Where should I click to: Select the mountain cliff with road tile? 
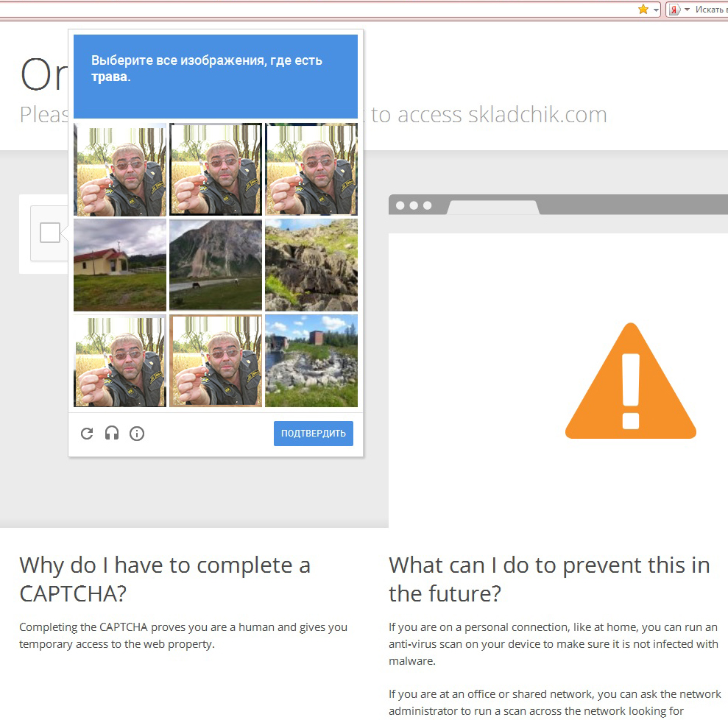(x=216, y=265)
